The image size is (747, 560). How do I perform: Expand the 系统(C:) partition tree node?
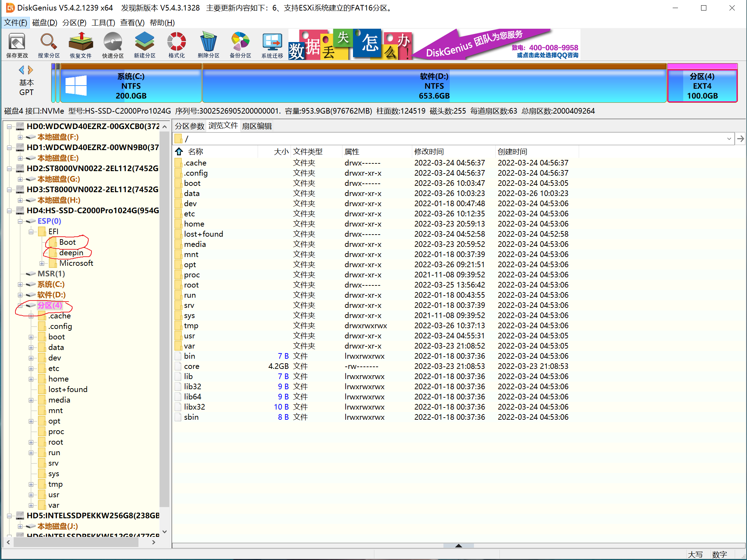pos(20,284)
